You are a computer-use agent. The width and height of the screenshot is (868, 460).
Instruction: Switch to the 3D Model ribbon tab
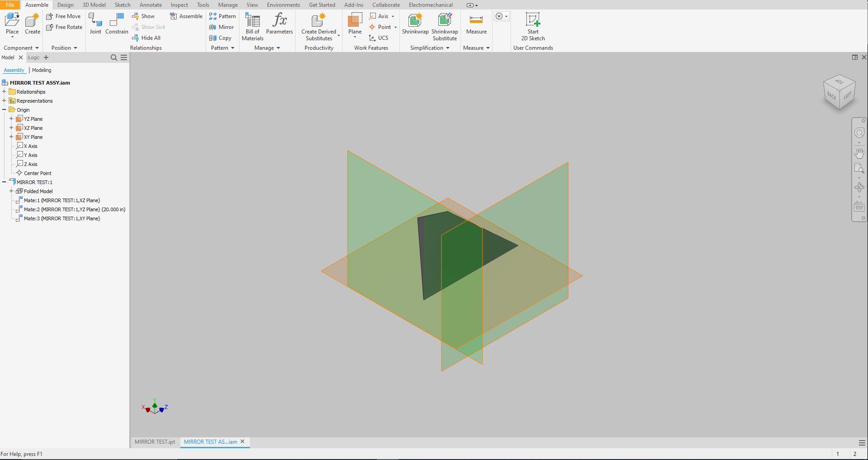(94, 5)
